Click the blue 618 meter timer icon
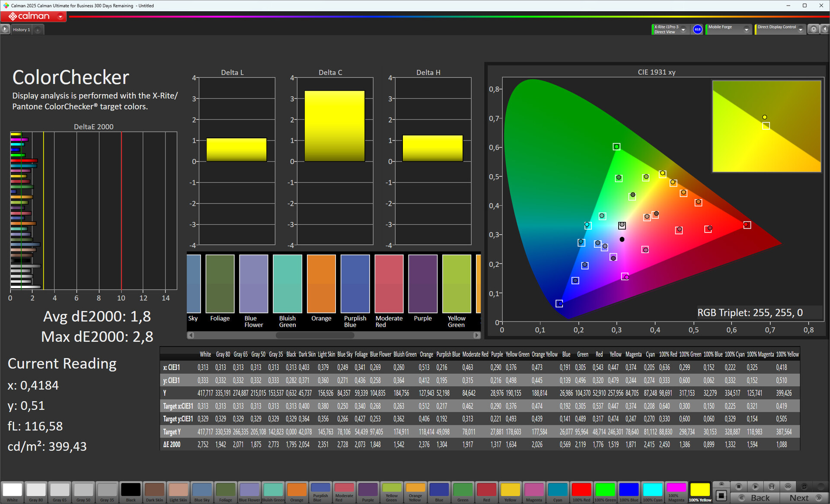This screenshot has width=830, height=504. point(697,29)
